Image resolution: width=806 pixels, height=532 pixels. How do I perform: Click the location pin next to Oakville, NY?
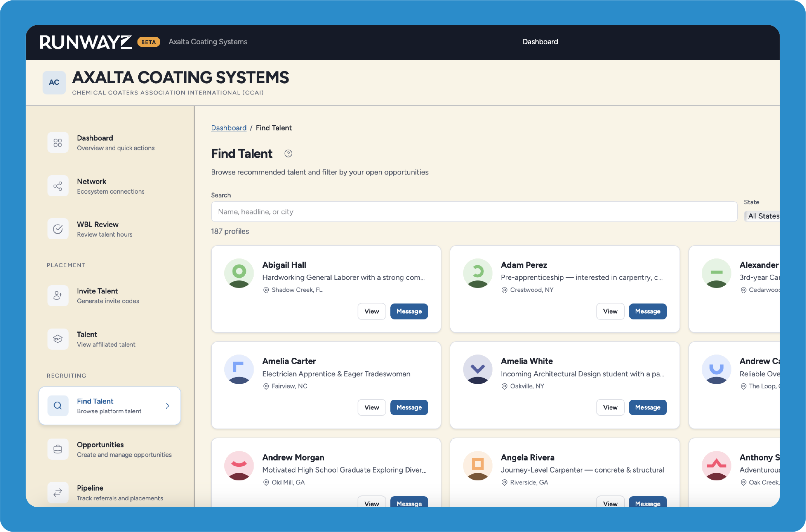point(505,386)
